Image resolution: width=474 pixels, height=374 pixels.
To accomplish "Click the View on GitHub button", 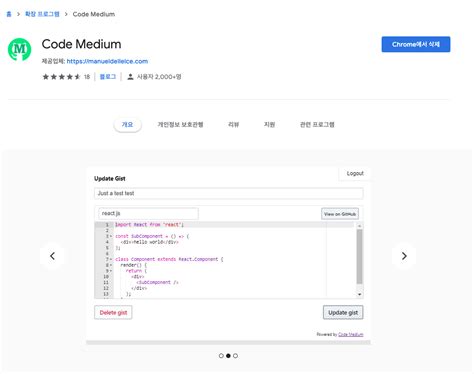I will (340, 214).
